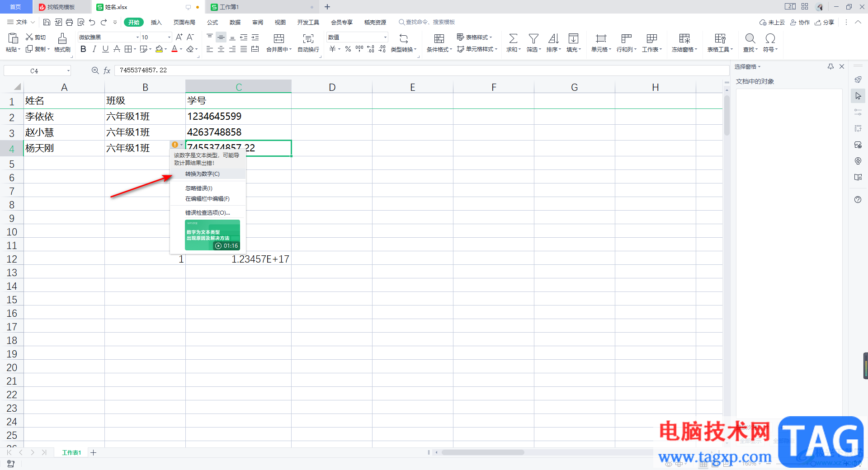Image resolution: width=868 pixels, height=470 pixels.
Task: Toggle center horizontally button
Action: pos(221,49)
